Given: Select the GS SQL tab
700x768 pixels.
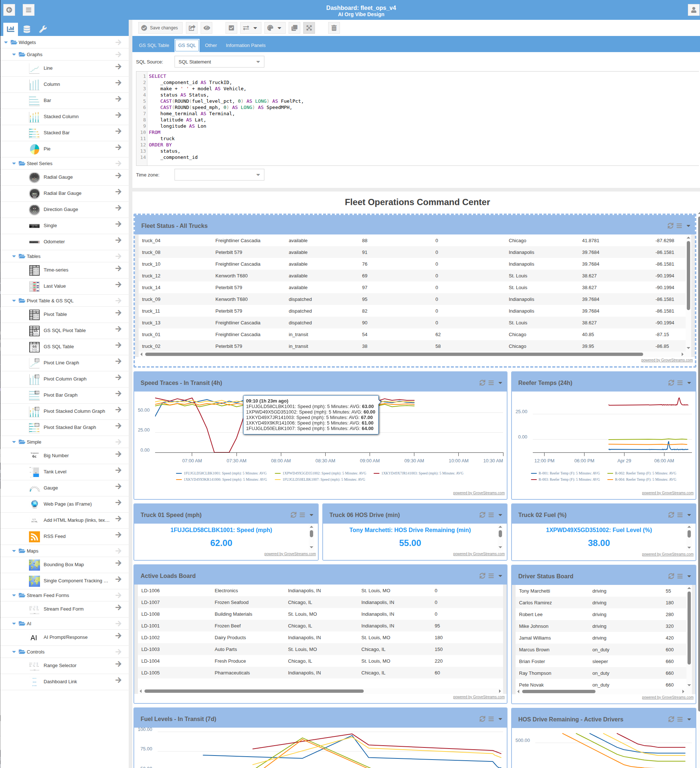Looking at the screenshot, I should pos(187,46).
